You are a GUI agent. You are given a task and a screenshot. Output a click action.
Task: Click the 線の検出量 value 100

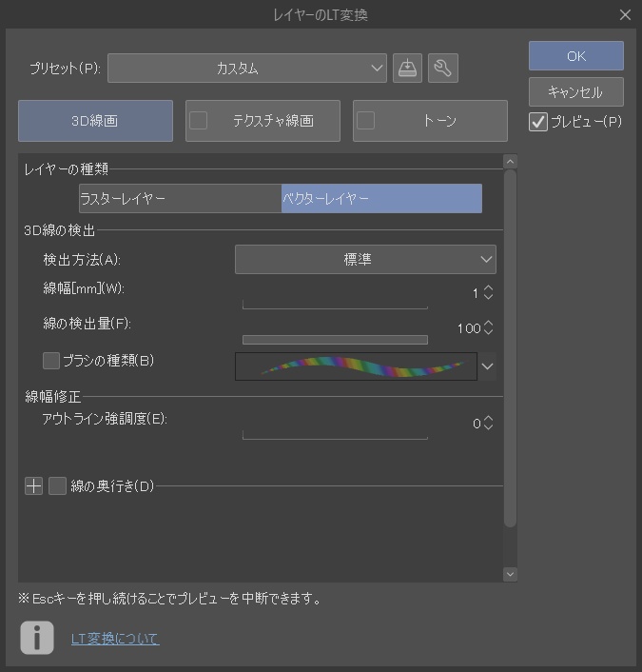(x=469, y=328)
